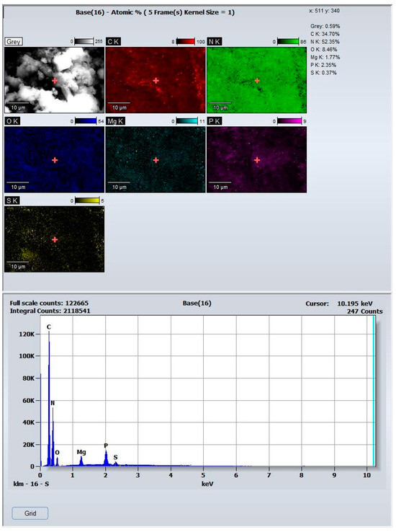Click the P peak label in spectrum
The width and height of the screenshot is (396, 532).
coord(106,445)
